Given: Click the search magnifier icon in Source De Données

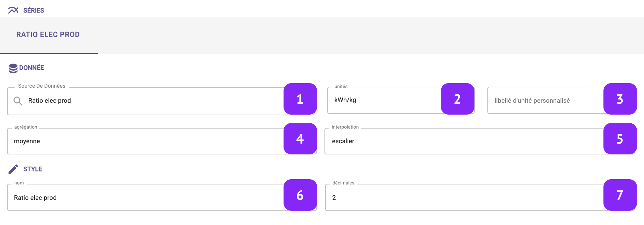Looking at the screenshot, I should pyautogui.click(x=18, y=101).
